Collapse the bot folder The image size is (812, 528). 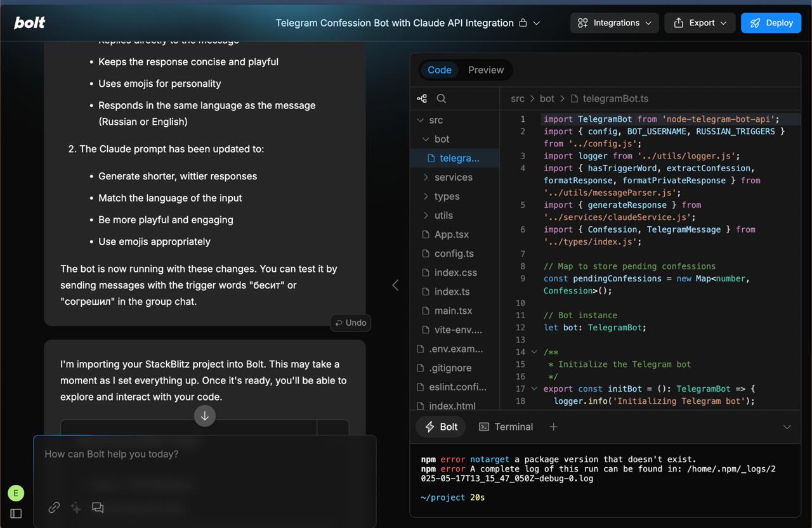click(426, 139)
